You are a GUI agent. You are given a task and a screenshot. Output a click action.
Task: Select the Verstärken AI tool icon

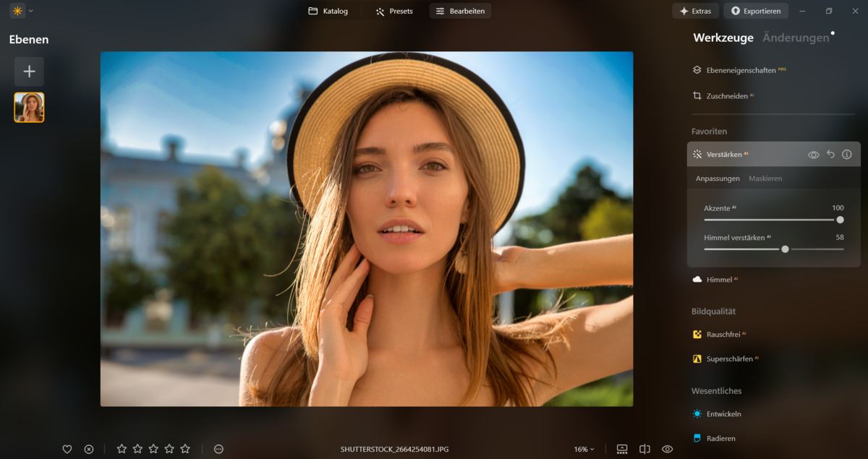click(x=697, y=154)
